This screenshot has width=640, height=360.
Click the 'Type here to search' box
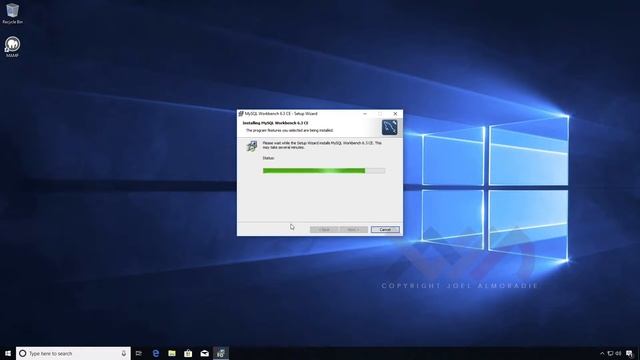(x=73, y=353)
